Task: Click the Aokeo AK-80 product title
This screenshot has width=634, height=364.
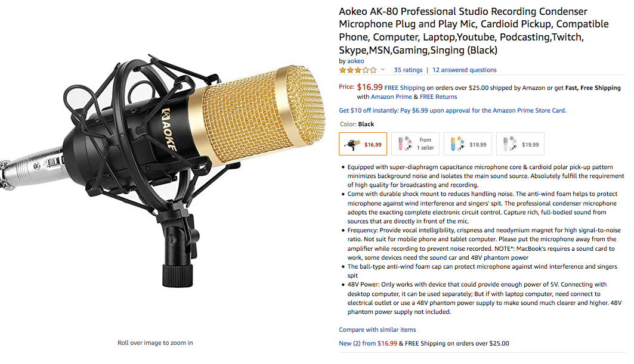Action: [474, 30]
